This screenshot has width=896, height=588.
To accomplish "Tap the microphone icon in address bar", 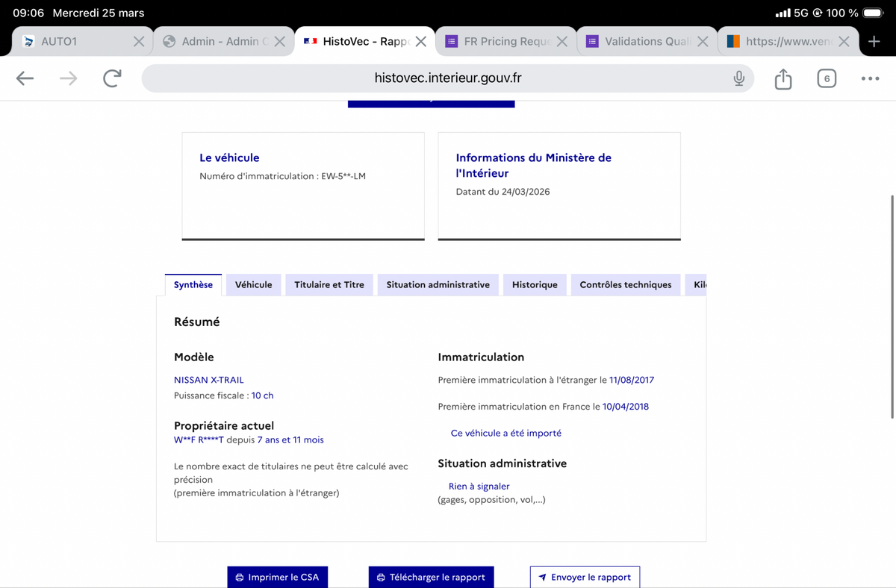I will (x=738, y=78).
